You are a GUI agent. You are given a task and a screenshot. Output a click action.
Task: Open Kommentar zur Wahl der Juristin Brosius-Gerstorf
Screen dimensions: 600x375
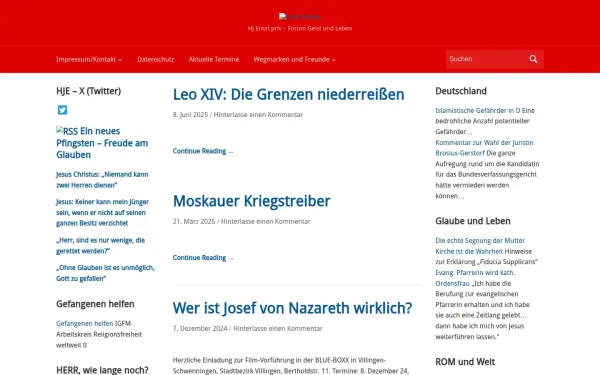(484, 148)
